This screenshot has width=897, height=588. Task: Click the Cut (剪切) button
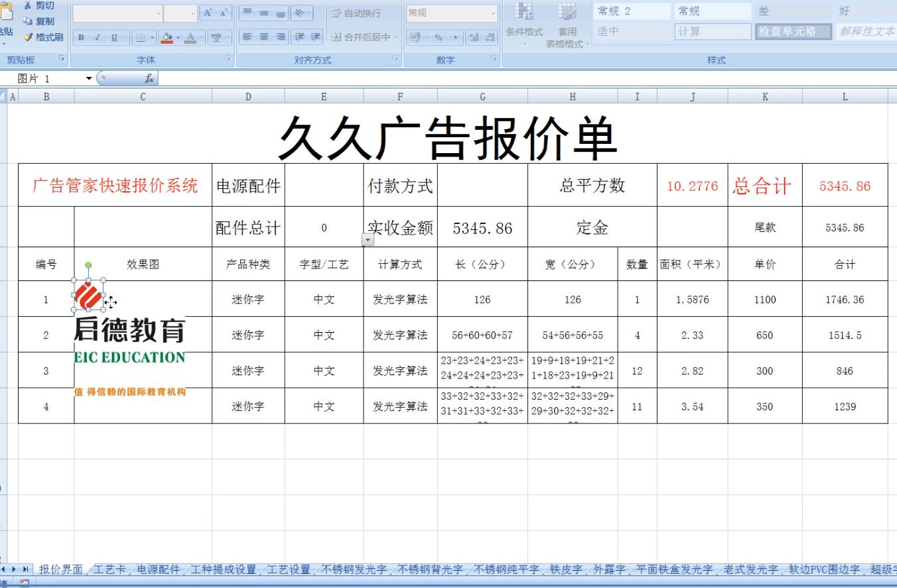[x=38, y=6]
